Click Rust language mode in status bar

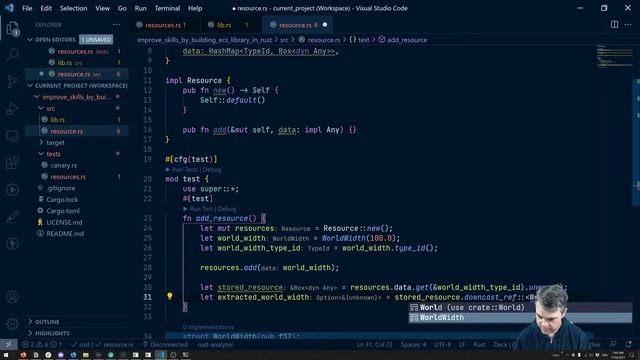(479, 344)
